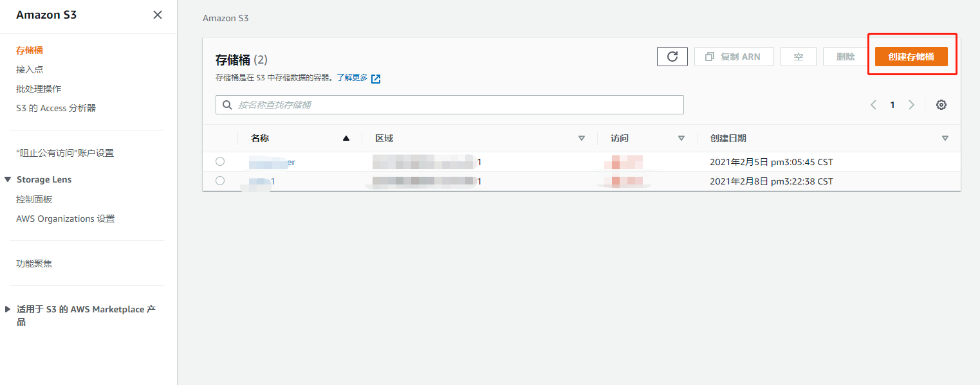The image size is (980, 385).
Task: Open Storage Lens 控制面板
Action: point(34,199)
